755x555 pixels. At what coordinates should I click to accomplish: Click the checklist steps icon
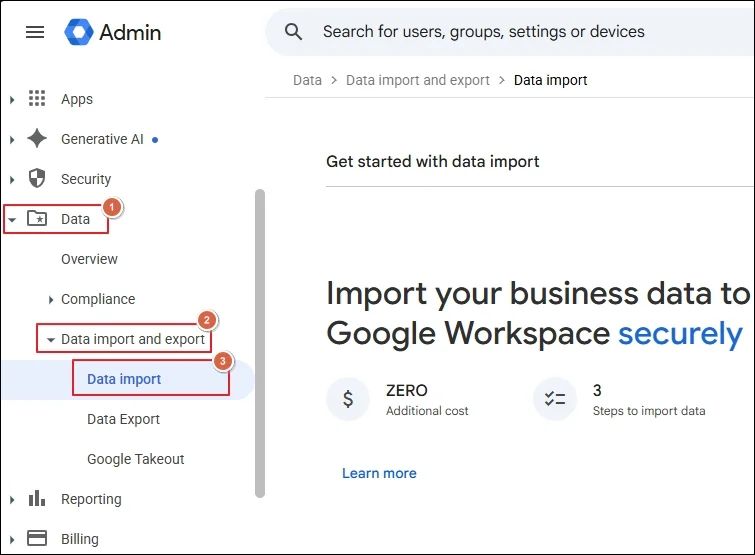pos(555,399)
